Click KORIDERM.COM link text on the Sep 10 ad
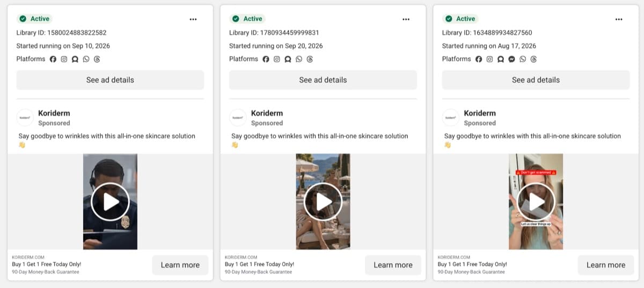 [x=28, y=257]
